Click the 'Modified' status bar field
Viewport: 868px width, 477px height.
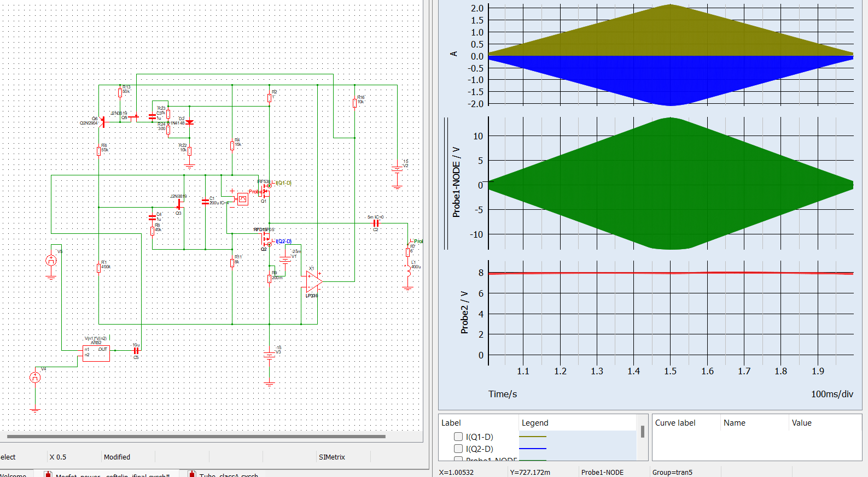117,457
